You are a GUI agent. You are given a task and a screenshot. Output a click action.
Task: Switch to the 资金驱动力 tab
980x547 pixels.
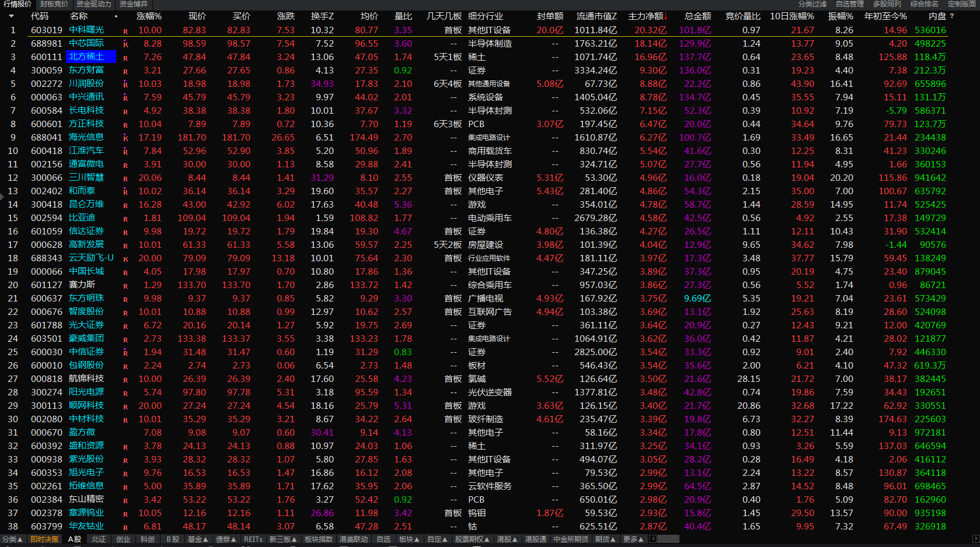(93, 4)
